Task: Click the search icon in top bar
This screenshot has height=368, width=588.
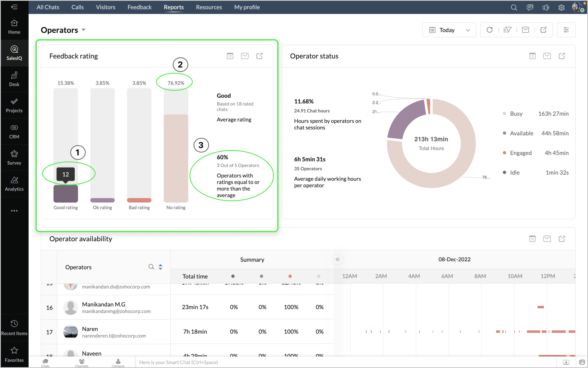Action: pos(514,7)
